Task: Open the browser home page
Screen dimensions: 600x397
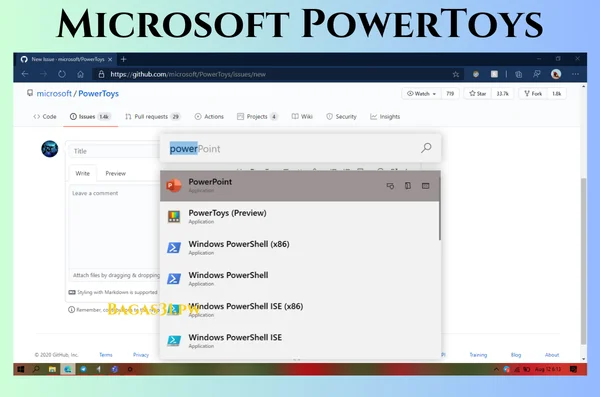Action: click(80, 74)
